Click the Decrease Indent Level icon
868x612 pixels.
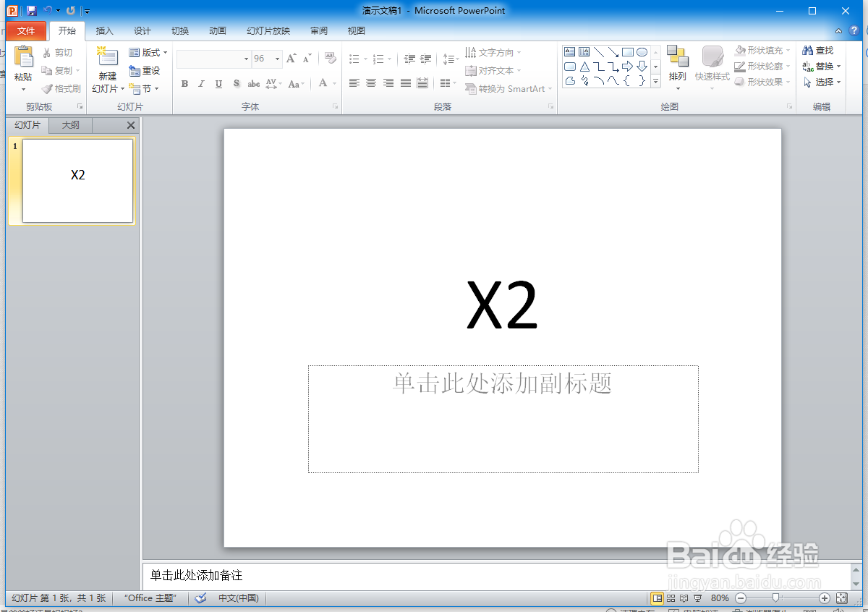pos(410,59)
